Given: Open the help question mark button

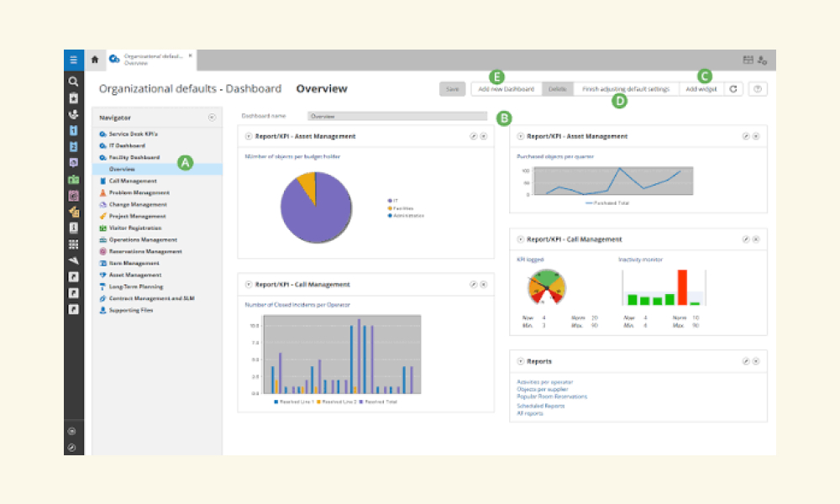Looking at the screenshot, I should coord(758,89).
